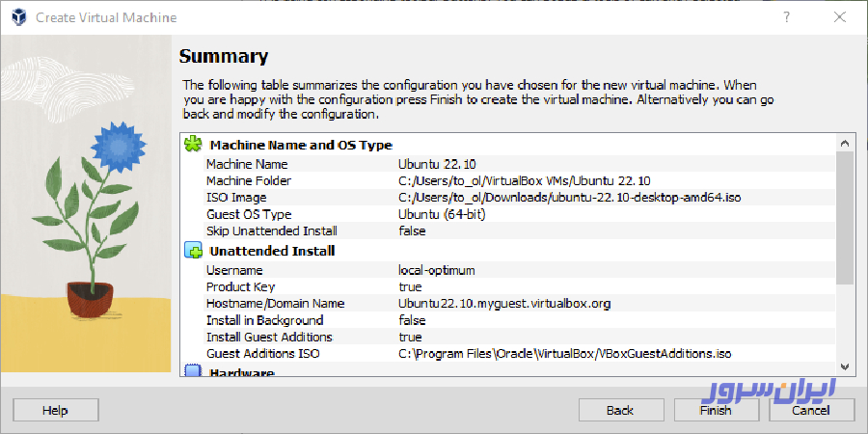This screenshot has height=434, width=868.
Task: Click the false value for Install in Background
Action: click(x=412, y=320)
